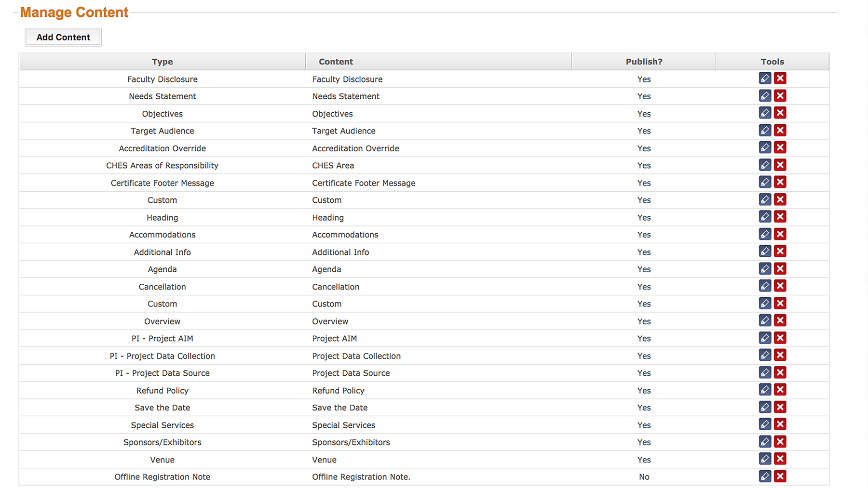
Task: Edit the Additional Info row
Action: click(765, 251)
